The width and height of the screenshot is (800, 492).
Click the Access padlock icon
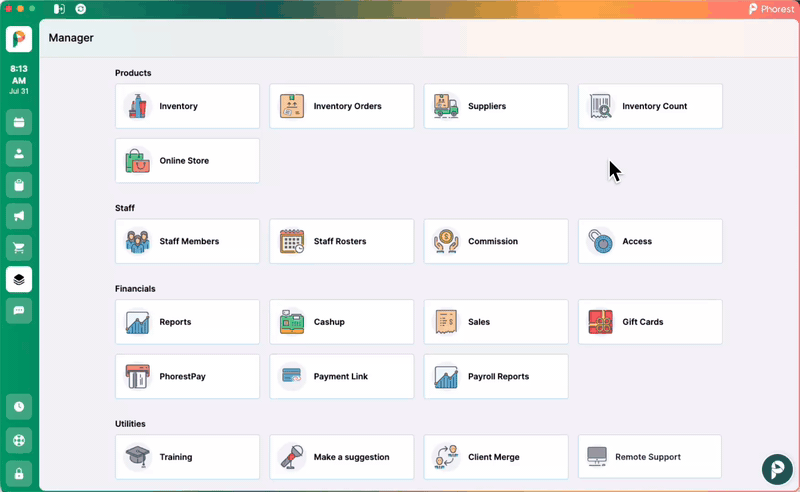pyautogui.click(x=601, y=241)
